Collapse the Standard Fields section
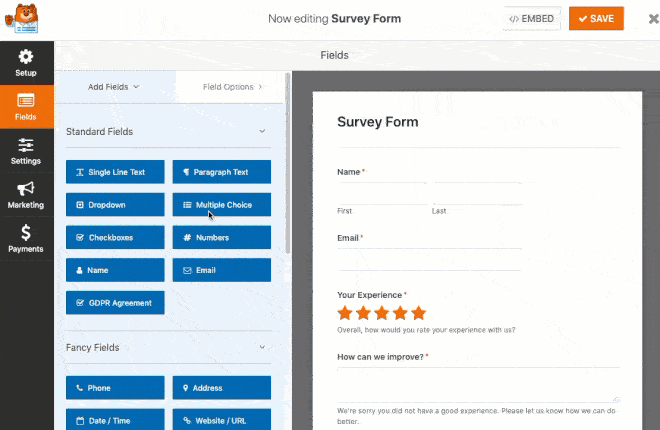The height and width of the screenshot is (430, 660). coord(262,132)
